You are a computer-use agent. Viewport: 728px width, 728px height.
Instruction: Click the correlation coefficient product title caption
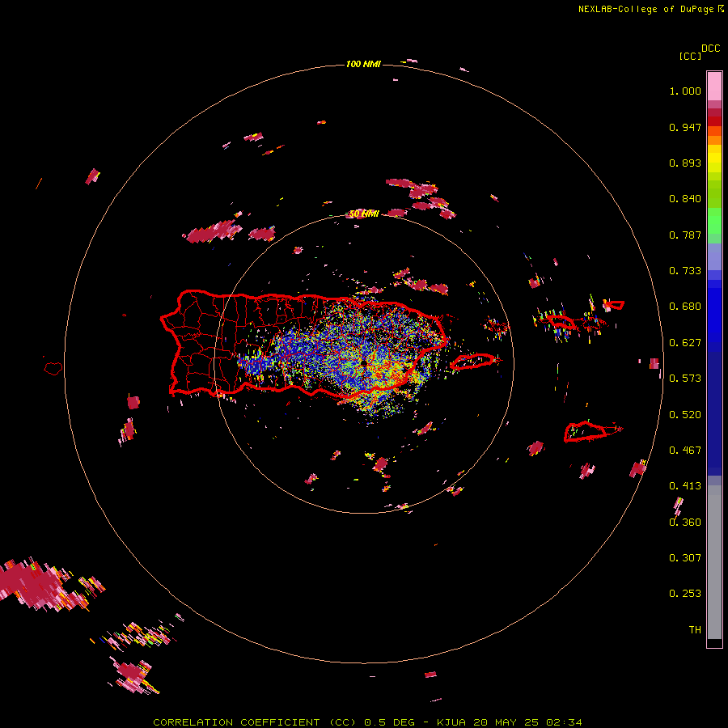pos(367,722)
